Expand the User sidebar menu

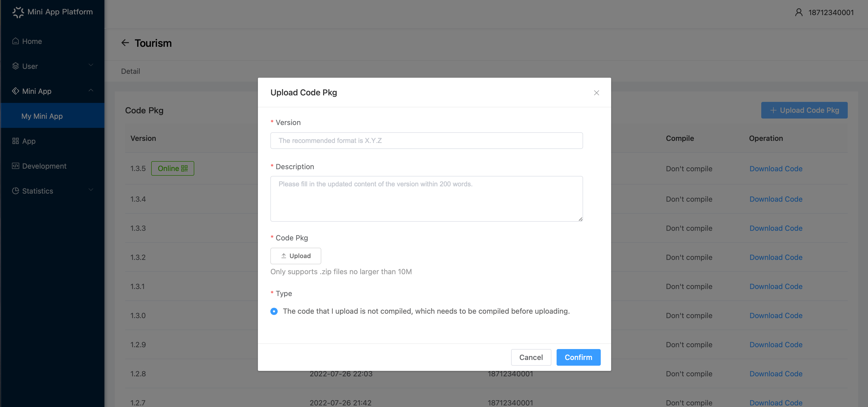pos(52,66)
